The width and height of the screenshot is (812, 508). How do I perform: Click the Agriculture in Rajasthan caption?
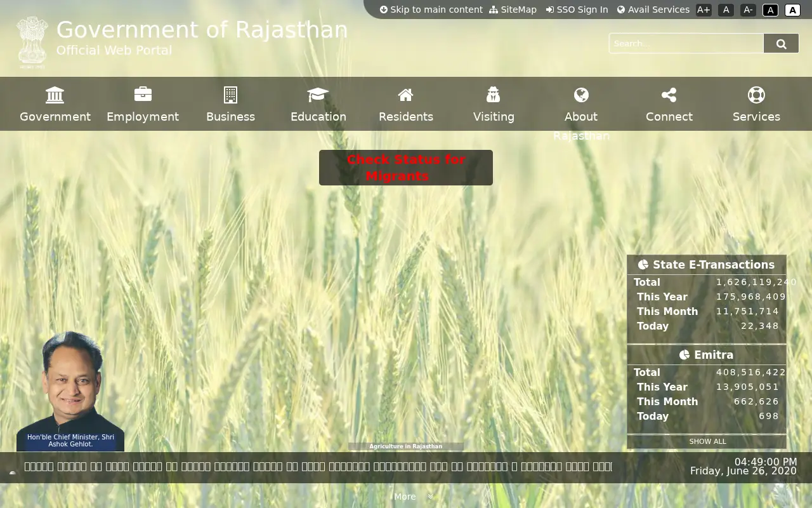click(406, 446)
